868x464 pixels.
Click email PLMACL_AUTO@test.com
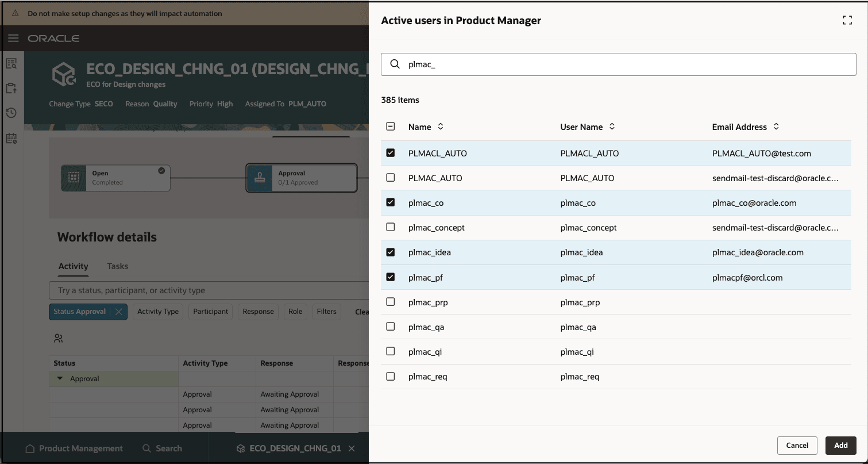pyautogui.click(x=762, y=154)
